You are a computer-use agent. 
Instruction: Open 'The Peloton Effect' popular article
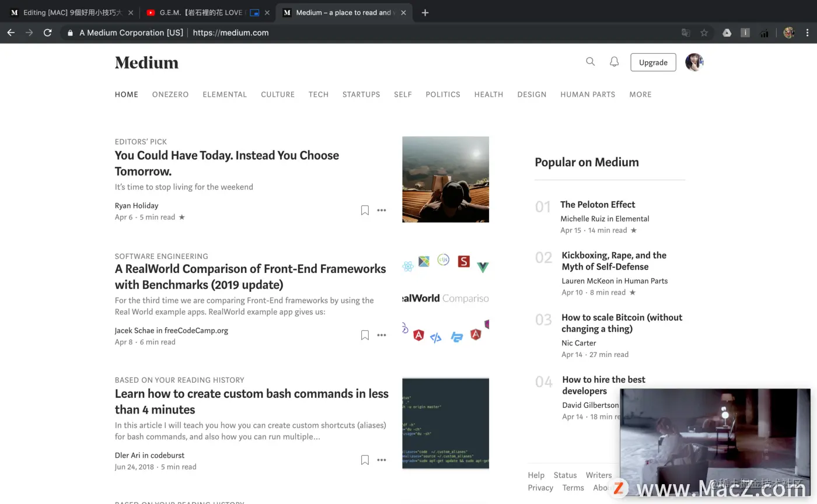598,204
